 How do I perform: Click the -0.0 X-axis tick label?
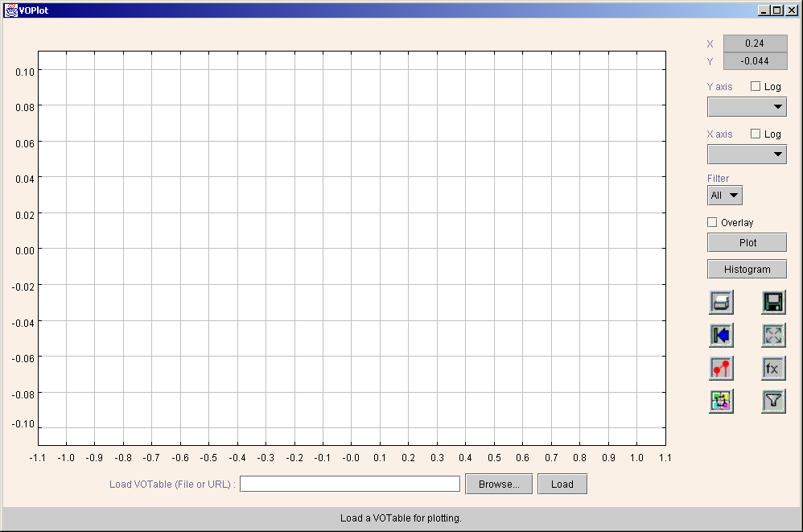click(351, 458)
